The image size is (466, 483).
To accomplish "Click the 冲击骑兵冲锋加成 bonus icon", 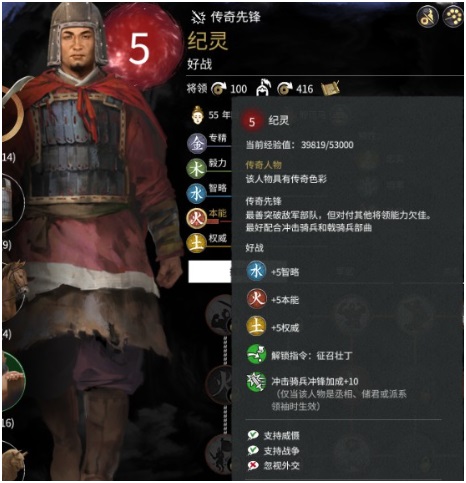I will pos(256,382).
